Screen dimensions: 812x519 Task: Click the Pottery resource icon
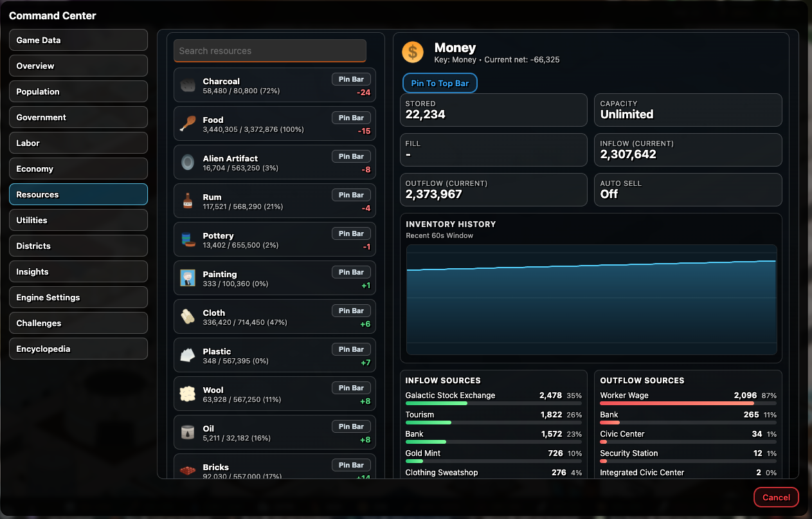(188, 240)
